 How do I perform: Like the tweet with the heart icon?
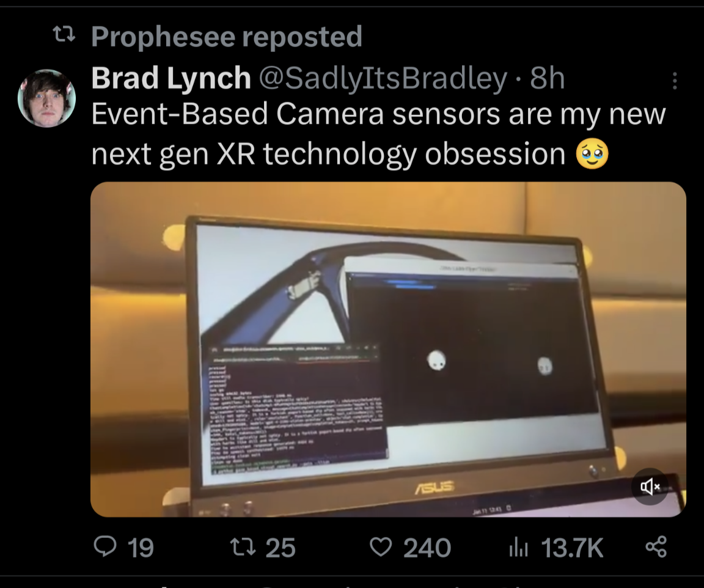pyautogui.click(x=381, y=547)
